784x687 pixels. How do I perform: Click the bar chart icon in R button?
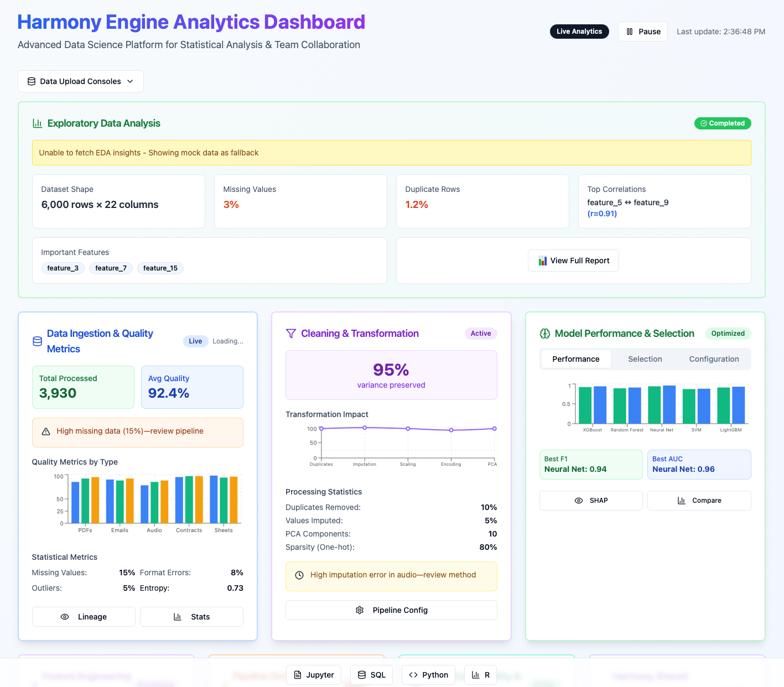pos(476,675)
